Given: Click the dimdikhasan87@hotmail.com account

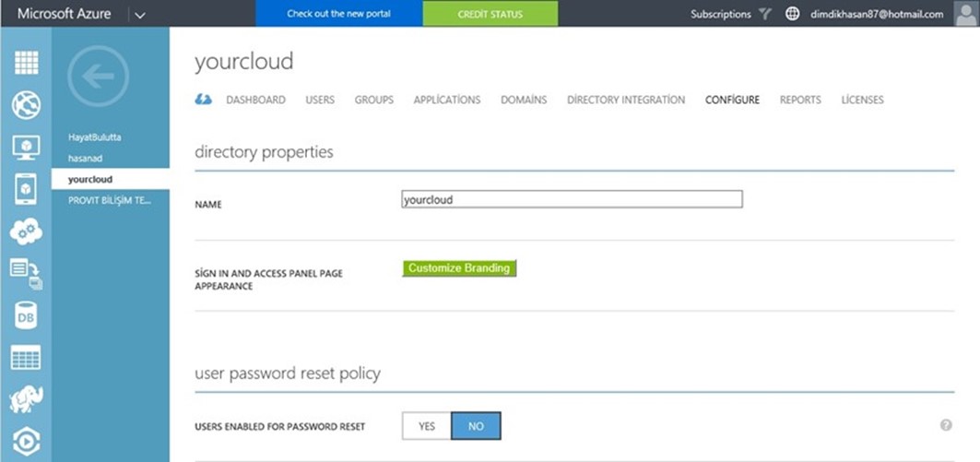Looking at the screenshot, I should click(876, 14).
